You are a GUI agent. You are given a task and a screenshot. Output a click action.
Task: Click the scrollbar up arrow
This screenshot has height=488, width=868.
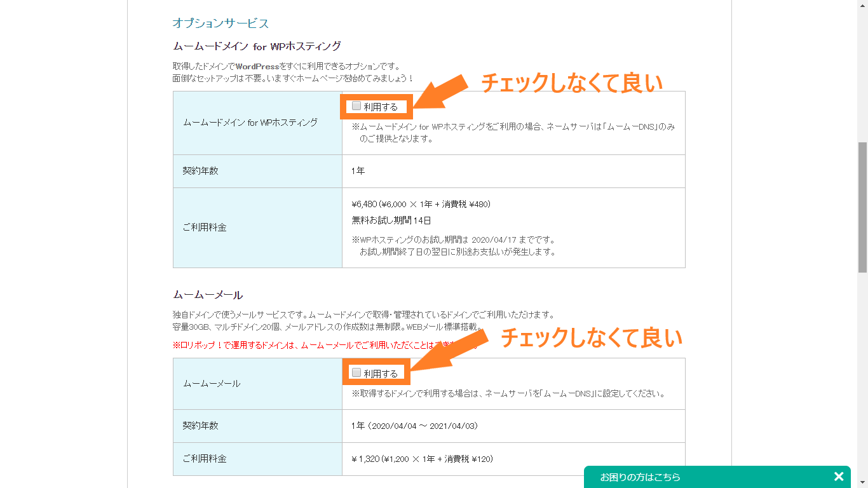(x=862, y=5)
